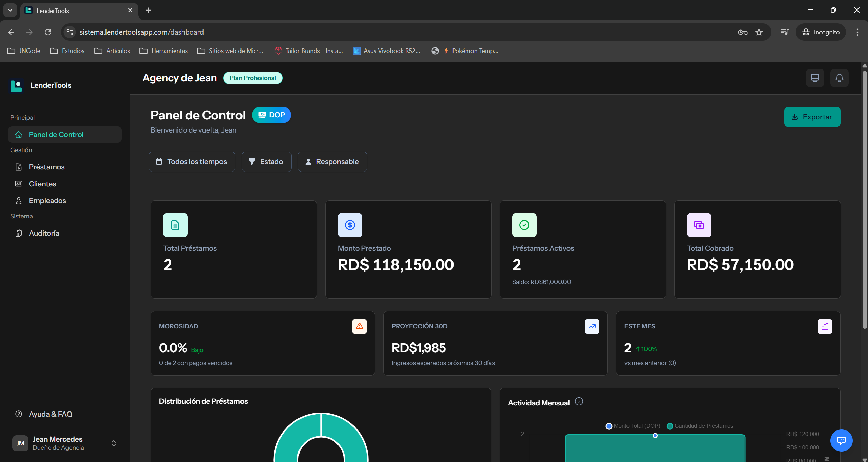868x462 pixels.
Task: Click the LenderTools logo in sidebar
Action: coord(16,85)
